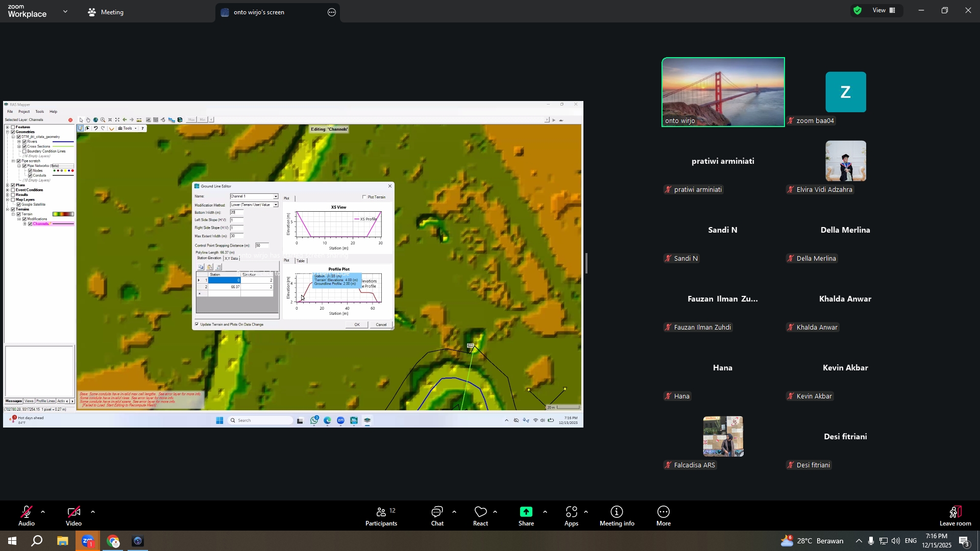Viewport: 980px width, 551px height.
Task: Open the Zoom Chat panel
Action: click(x=437, y=516)
